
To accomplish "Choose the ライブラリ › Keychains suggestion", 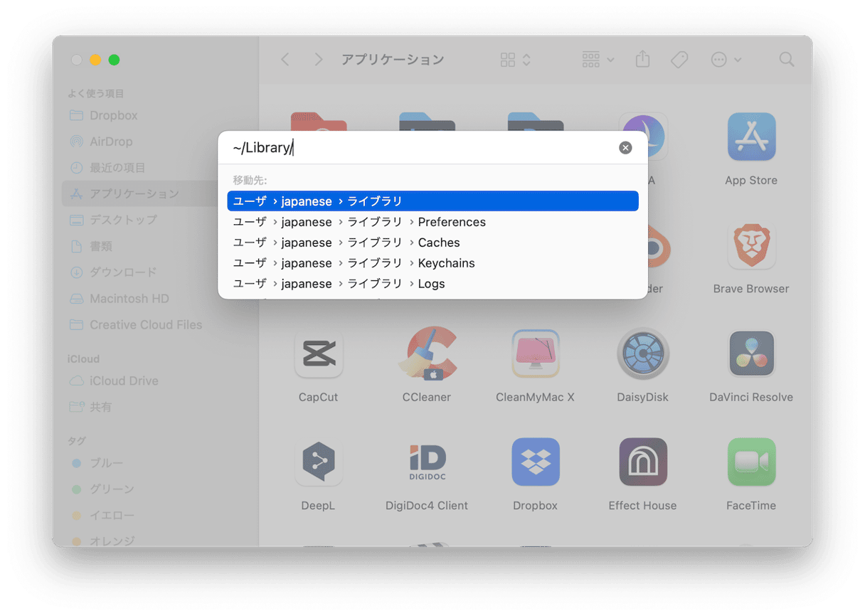I will (x=432, y=263).
